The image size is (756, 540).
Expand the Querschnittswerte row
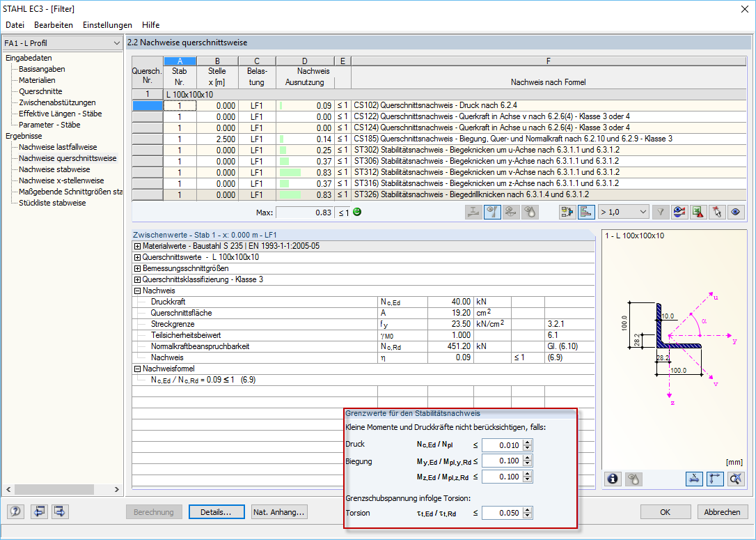(x=137, y=257)
